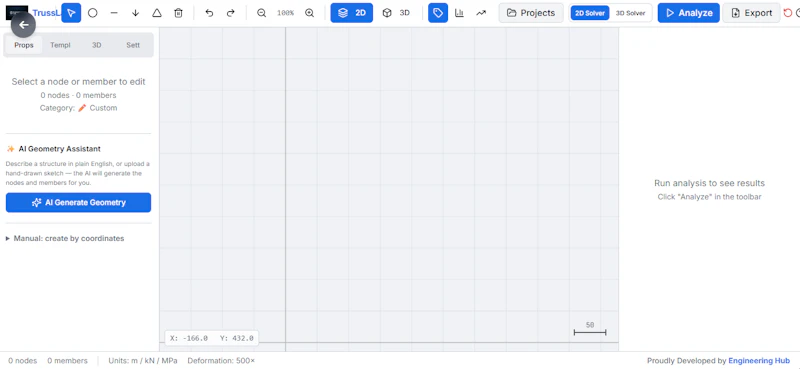Choose the circle node tool
The height and width of the screenshot is (369, 800).
(x=92, y=13)
